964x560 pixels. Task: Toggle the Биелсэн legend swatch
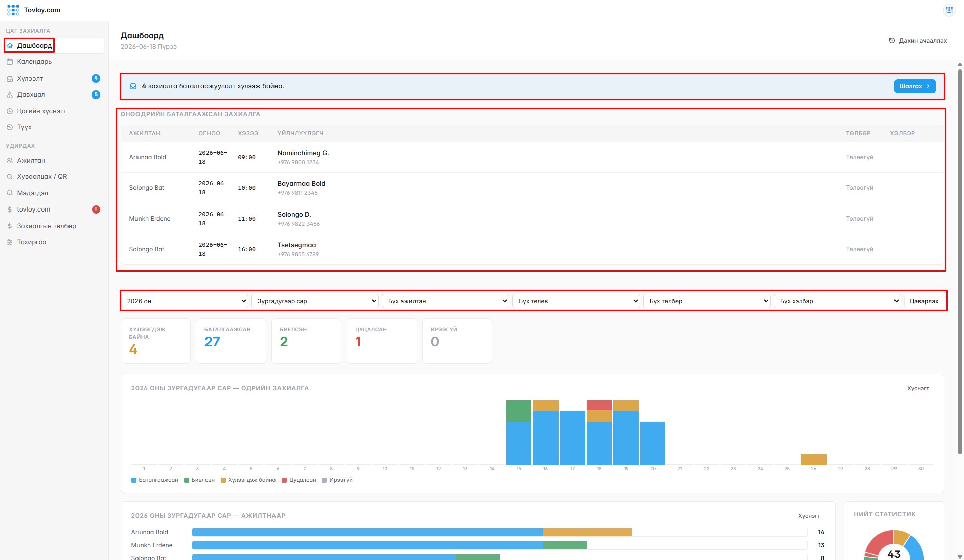coord(187,480)
